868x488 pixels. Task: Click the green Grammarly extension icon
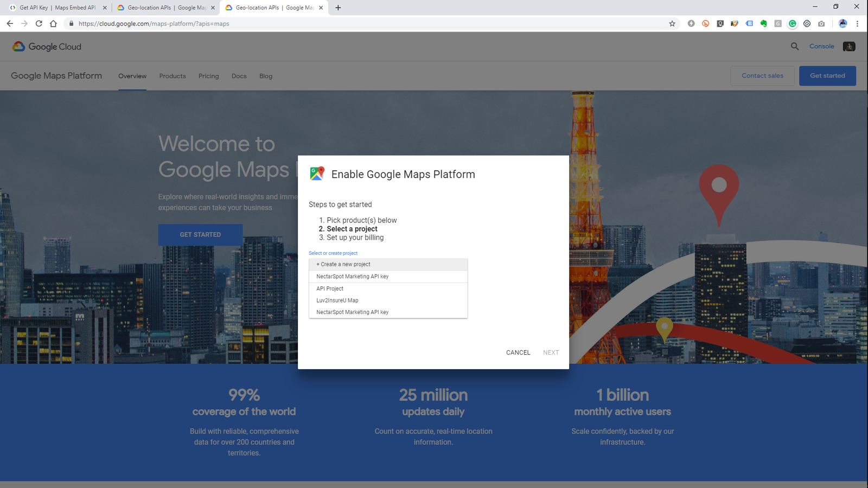pos(793,24)
